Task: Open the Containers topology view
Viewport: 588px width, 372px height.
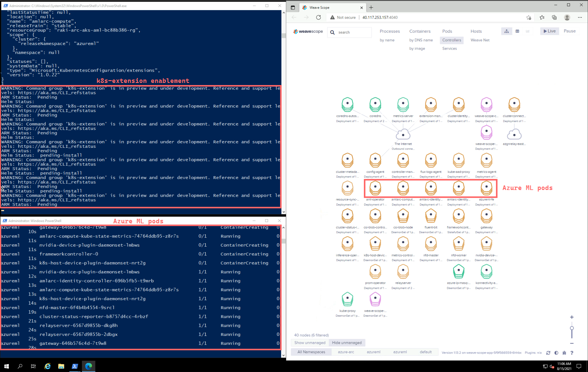Action: click(x=420, y=31)
